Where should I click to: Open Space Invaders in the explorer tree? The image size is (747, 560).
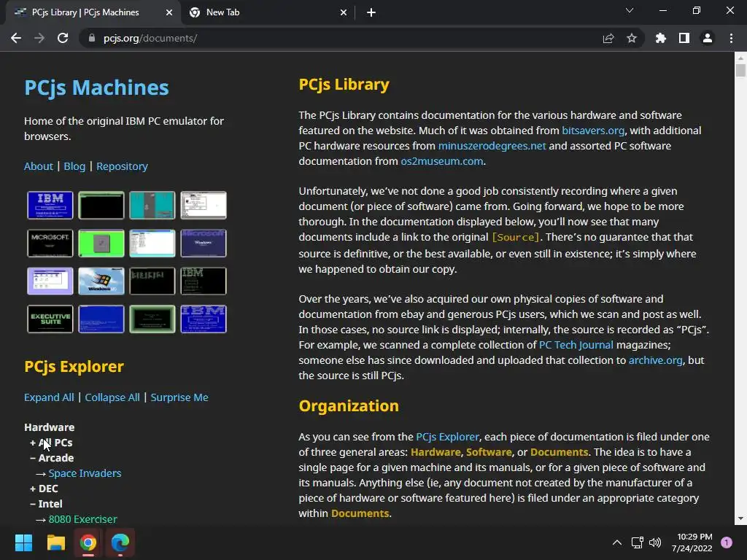(85, 473)
